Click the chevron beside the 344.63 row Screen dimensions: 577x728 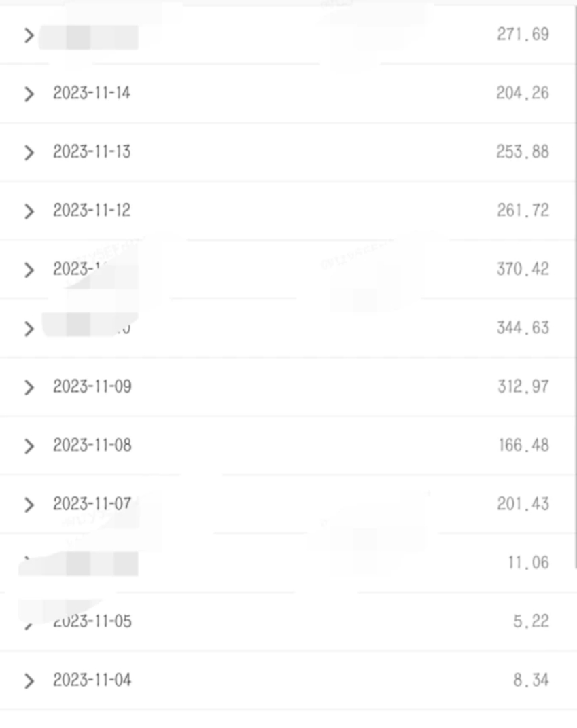[29, 329]
